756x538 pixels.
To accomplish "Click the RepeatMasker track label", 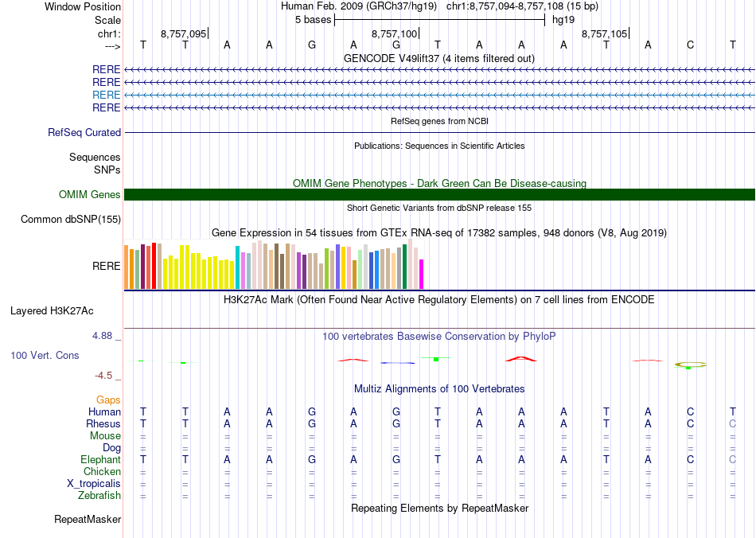I will tap(88, 520).
